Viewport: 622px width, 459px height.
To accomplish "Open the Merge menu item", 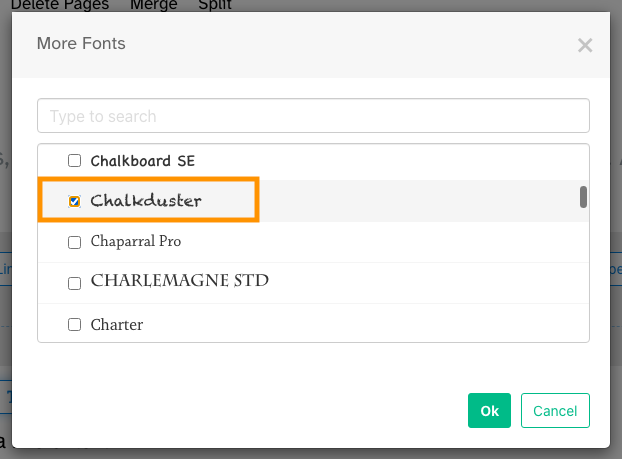I will tap(153, 5).
